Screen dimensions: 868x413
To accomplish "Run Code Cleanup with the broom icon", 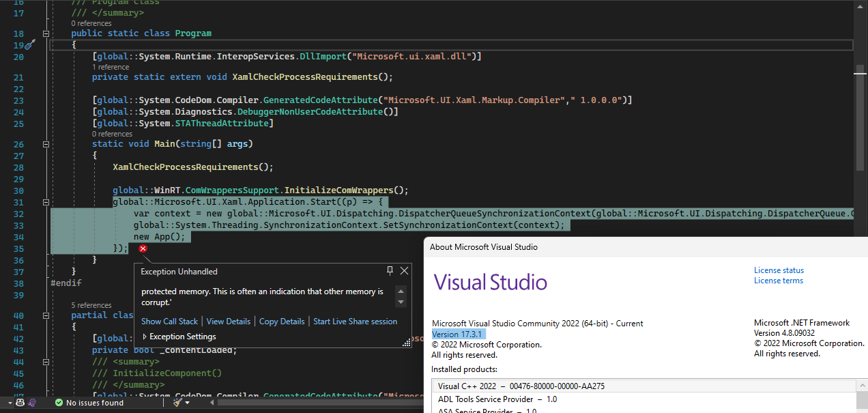I will [x=177, y=403].
